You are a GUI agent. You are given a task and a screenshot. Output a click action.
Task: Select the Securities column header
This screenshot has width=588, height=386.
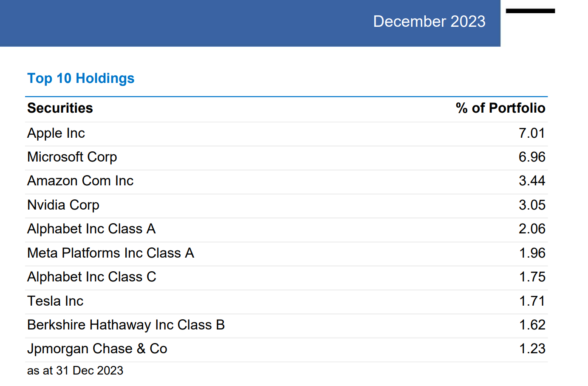click(x=60, y=108)
